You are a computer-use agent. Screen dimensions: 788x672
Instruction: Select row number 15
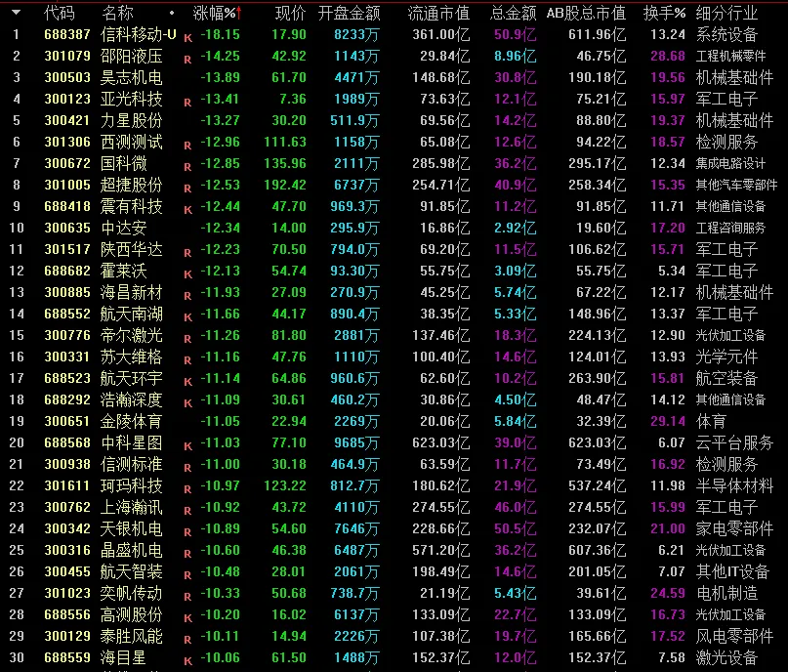[x=17, y=335]
